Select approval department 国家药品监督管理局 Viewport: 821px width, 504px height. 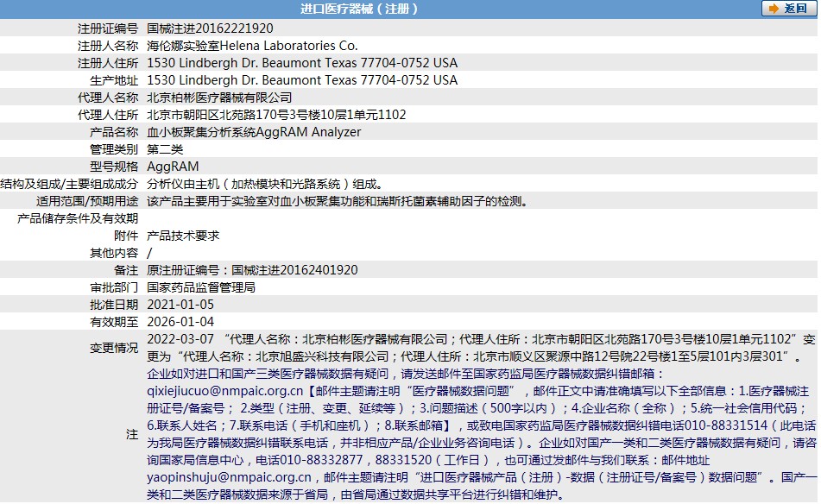(x=201, y=287)
